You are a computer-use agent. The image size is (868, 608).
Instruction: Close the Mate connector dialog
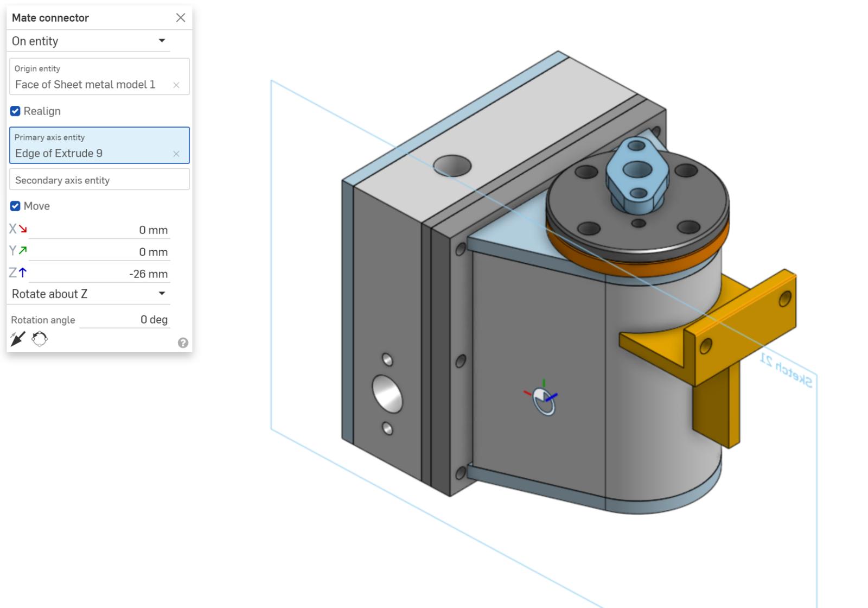[x=180, y=17]
